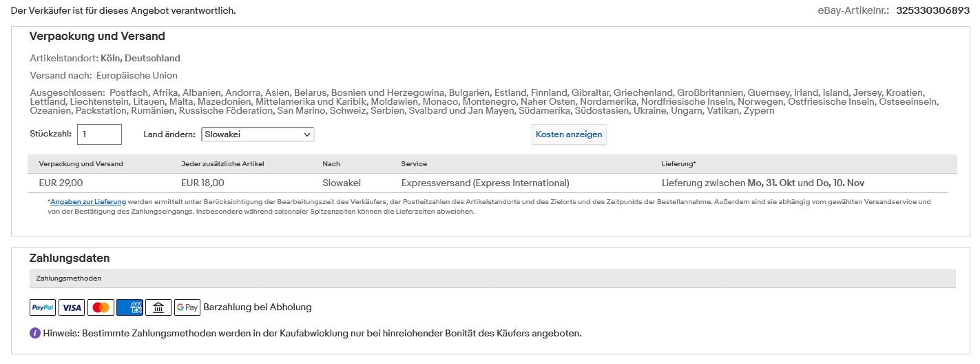Click the VISA card icon
Image resolution: width=980 pixels, height=364 pixels.
(72, 307)
